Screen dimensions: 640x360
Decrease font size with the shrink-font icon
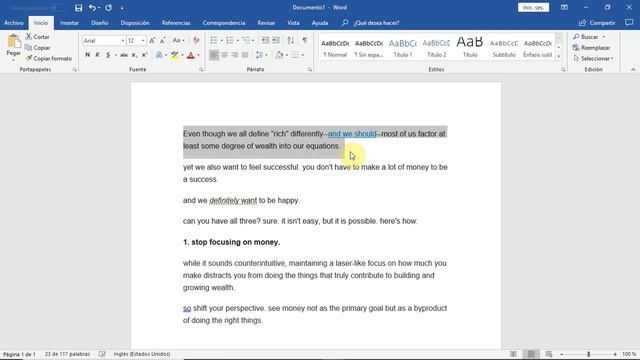(162, 40)
